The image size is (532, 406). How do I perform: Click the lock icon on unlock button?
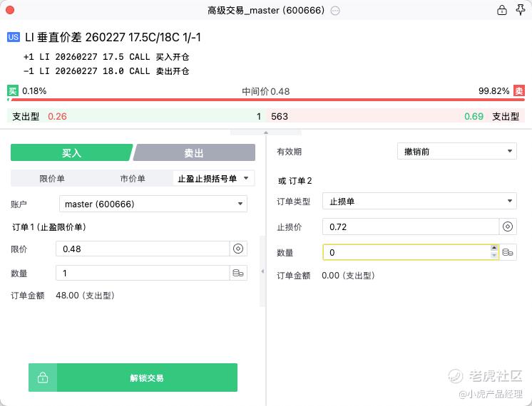43,378
